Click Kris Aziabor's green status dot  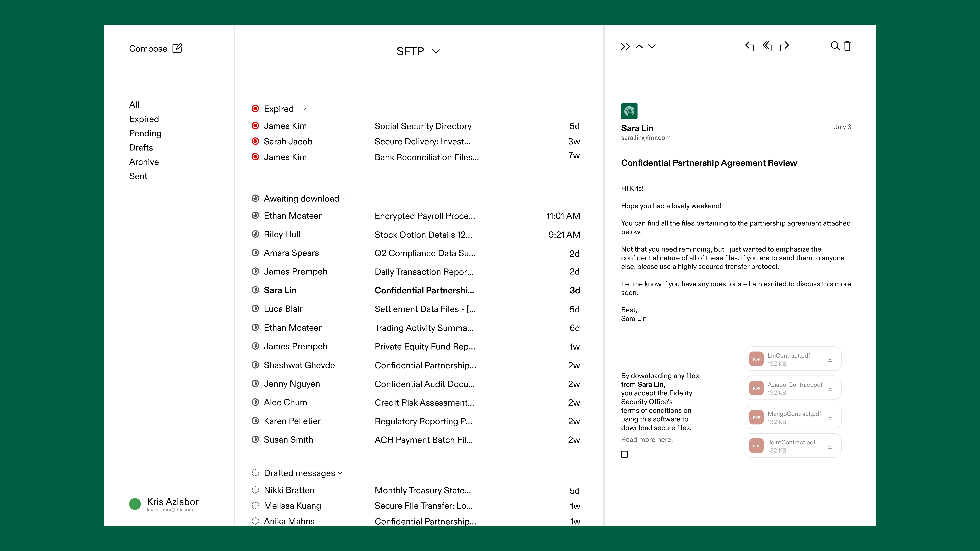[135, 504]
